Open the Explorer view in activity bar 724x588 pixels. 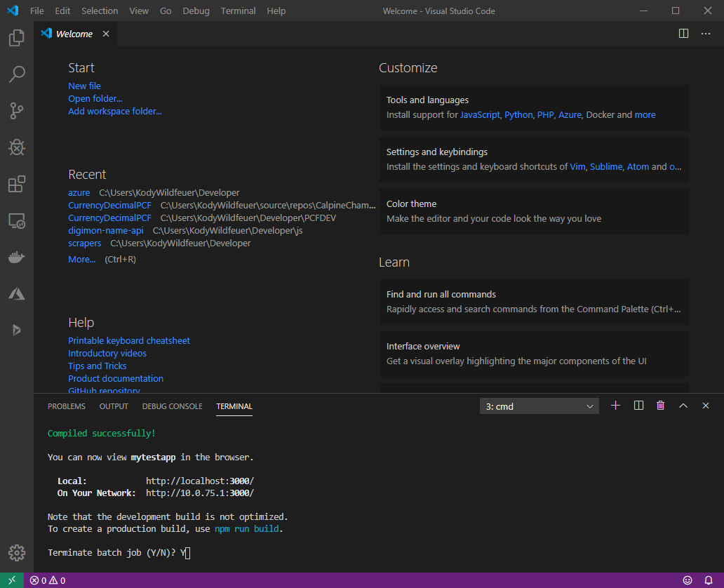coord(17,37)
